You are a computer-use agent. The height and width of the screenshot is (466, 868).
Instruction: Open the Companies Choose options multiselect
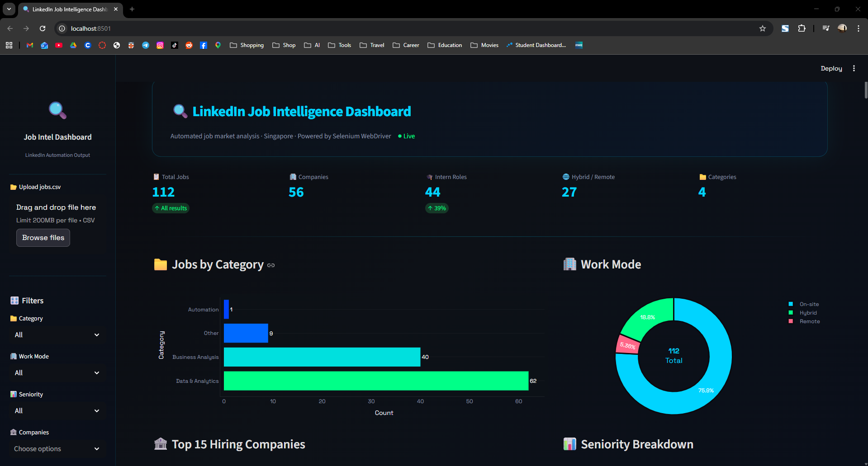[x=57, y=449]
